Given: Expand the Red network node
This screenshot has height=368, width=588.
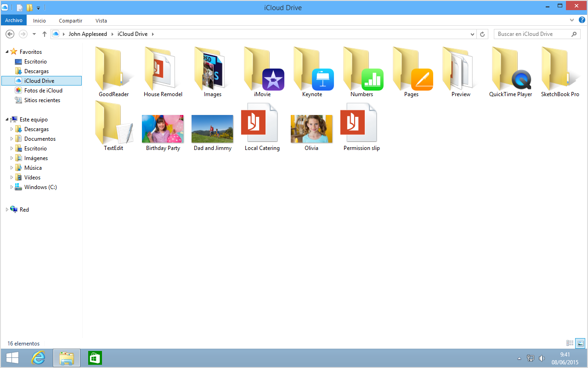Looking at the screenshot, I should [x=7, y=210].
